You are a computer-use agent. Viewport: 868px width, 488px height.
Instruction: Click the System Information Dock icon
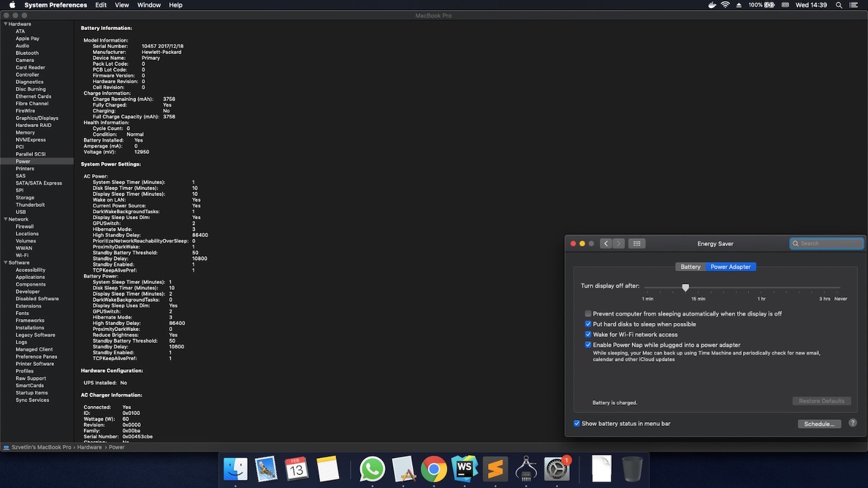526,470
